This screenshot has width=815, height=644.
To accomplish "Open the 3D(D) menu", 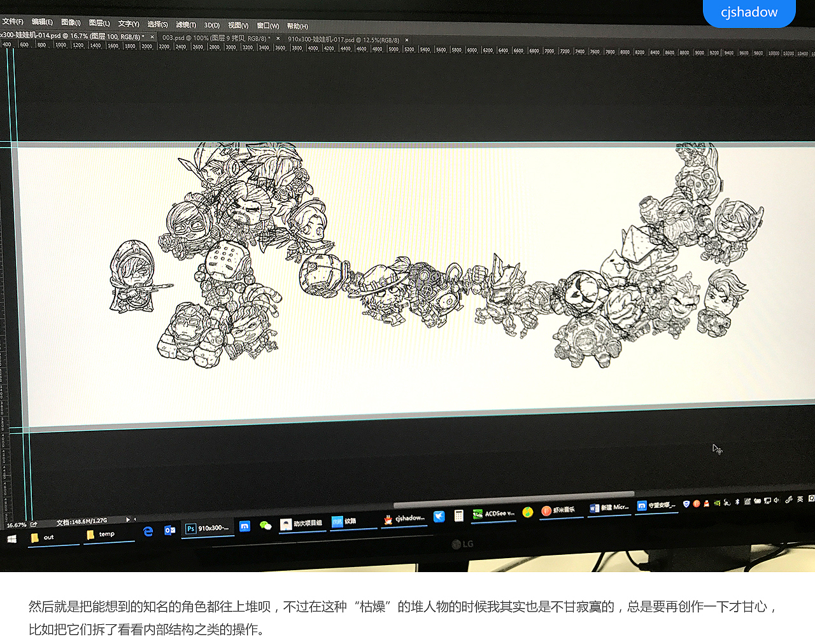I will [x=211, y=25].
